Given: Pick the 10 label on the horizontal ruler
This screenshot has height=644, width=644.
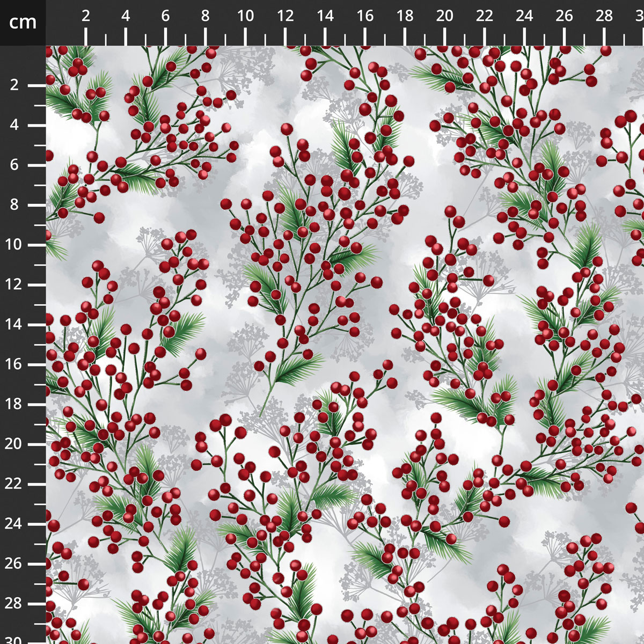Looking at the screenshot, I should pyautogui.click(x=245, y=16).
